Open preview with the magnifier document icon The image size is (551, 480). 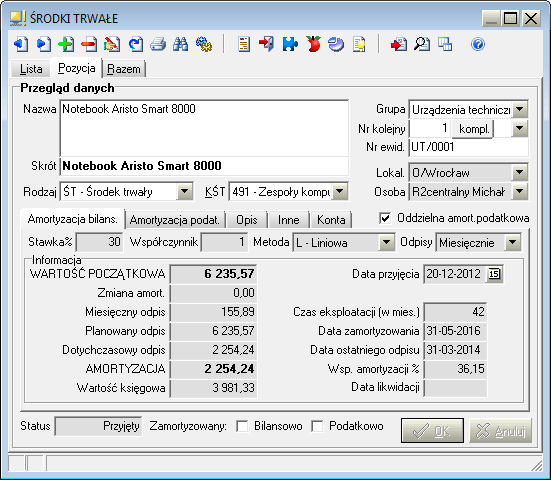pyautogui.click(x=422, y=45)
